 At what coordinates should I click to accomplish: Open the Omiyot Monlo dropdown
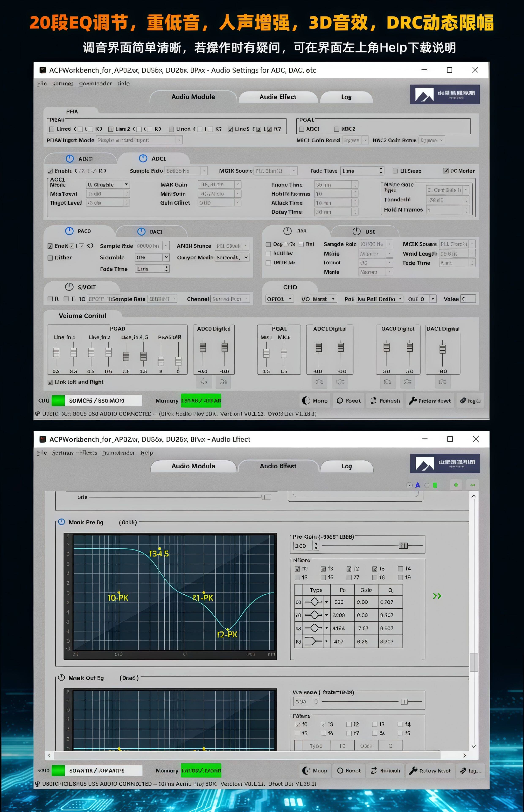(x=232, y=257)
